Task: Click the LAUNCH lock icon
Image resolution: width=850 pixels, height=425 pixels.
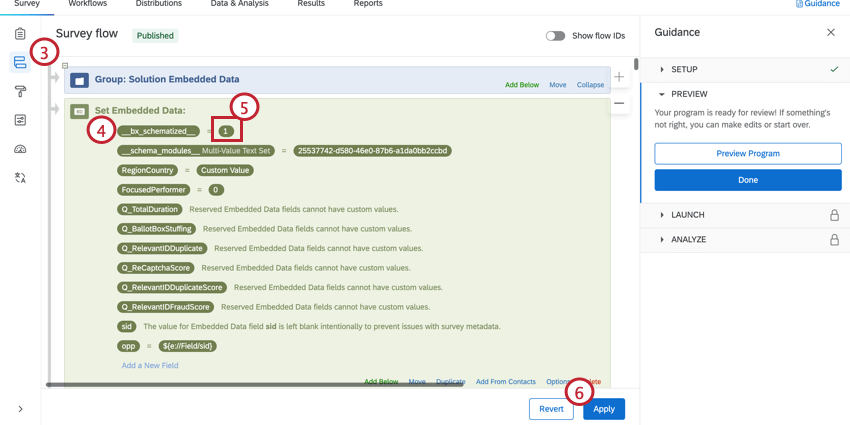Action: (x=834, y=215)
